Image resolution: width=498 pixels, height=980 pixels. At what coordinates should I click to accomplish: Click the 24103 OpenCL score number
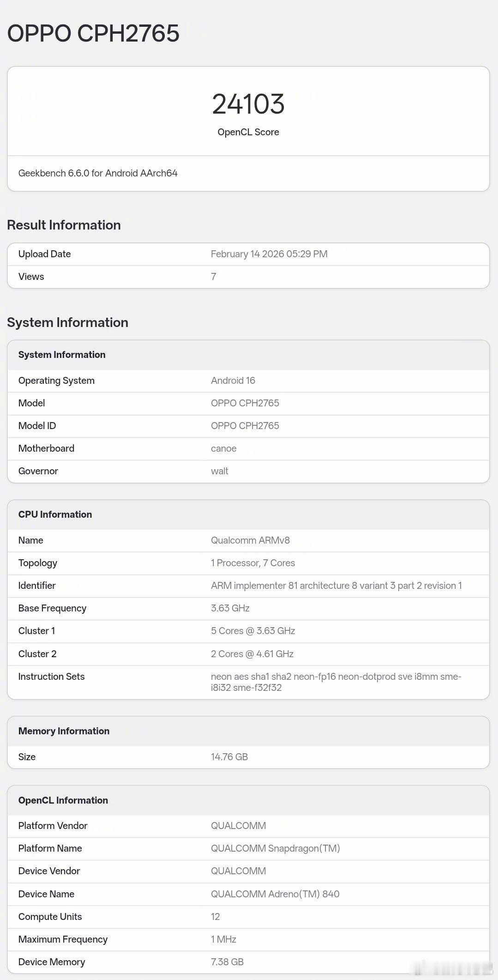click(248, 104)
